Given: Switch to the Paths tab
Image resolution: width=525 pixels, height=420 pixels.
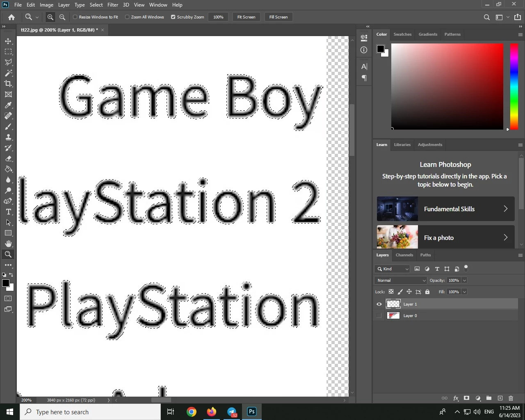Looking at the screenshot, I should pos(425,255).
